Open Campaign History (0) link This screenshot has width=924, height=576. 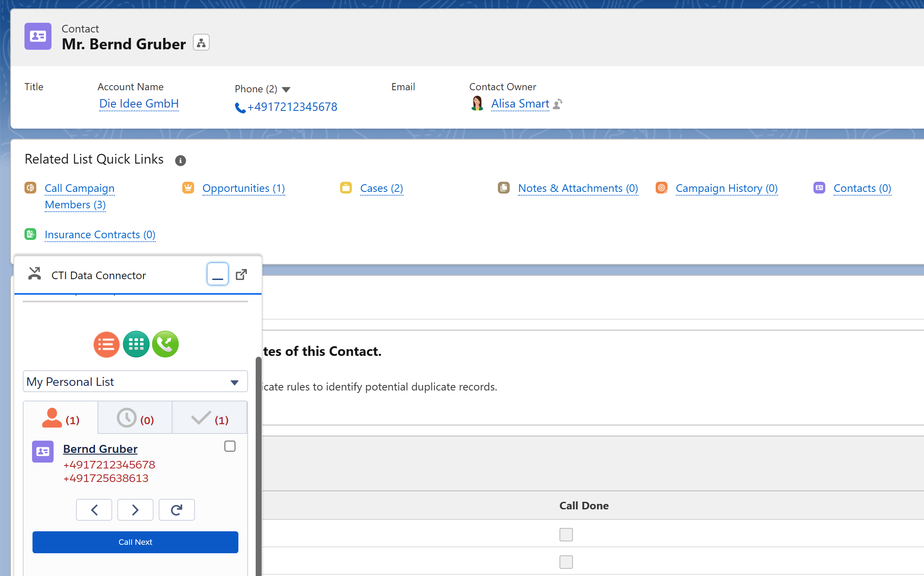coord(727,188)
